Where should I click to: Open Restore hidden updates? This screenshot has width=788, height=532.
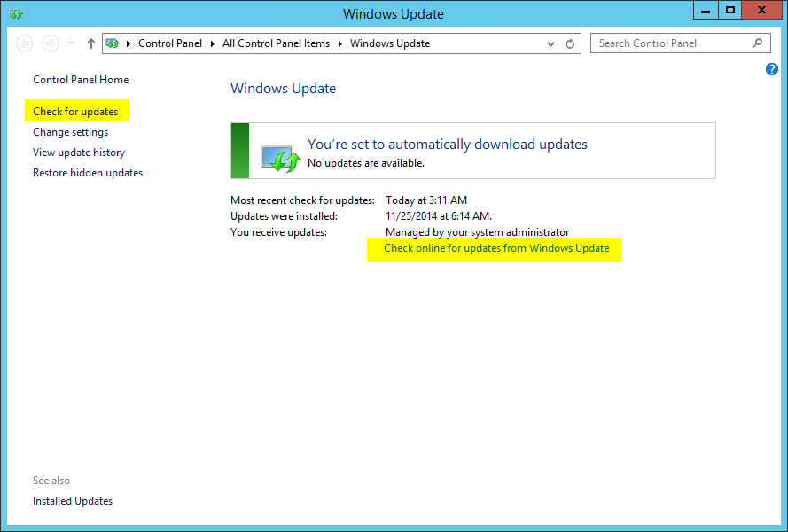tap(88, 173)
